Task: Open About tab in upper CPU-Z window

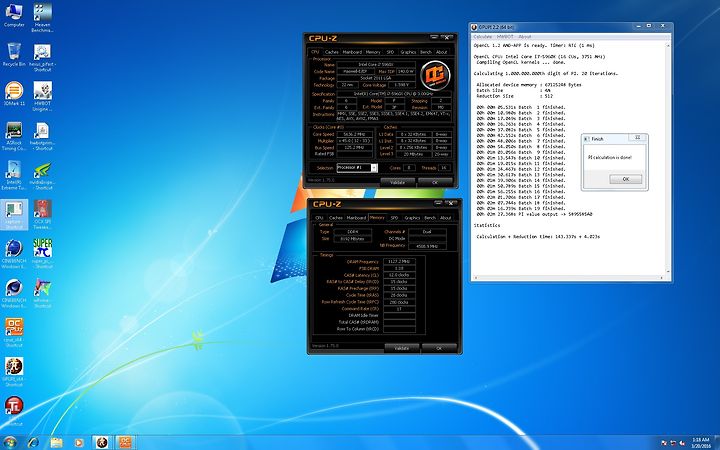Action: pos(441,52)
